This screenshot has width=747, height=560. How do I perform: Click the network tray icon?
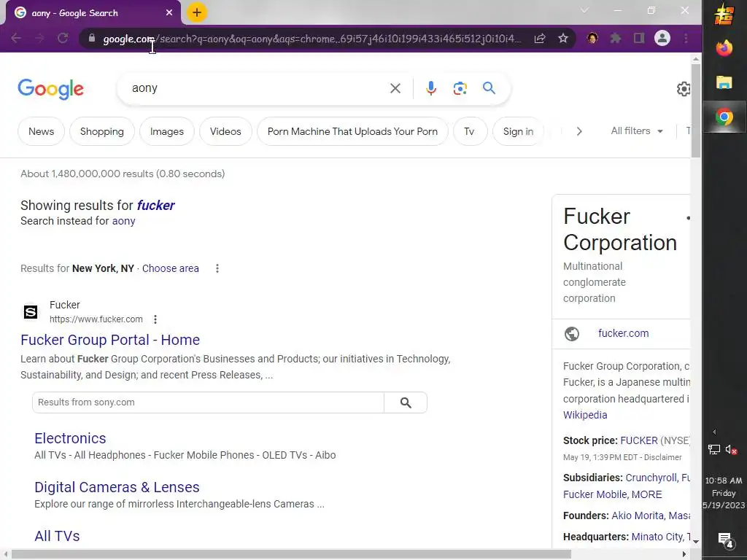[713, 449]
